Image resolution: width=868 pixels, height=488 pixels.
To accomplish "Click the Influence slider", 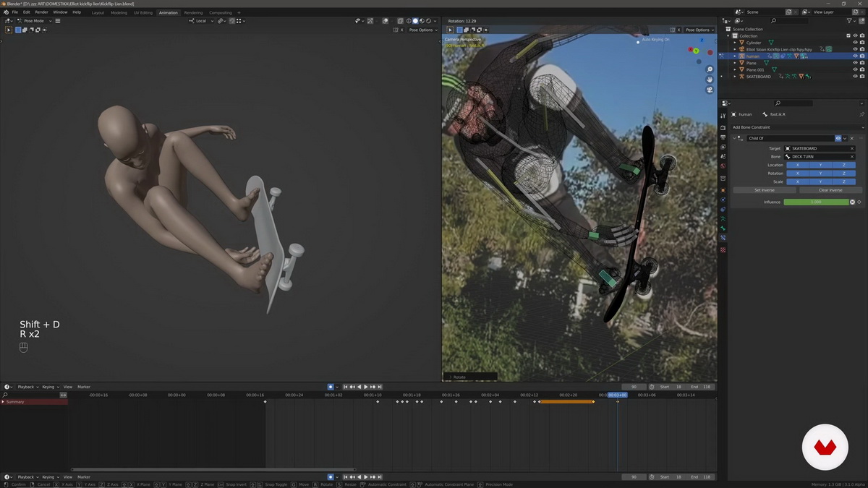I will [x=816, y=202].
